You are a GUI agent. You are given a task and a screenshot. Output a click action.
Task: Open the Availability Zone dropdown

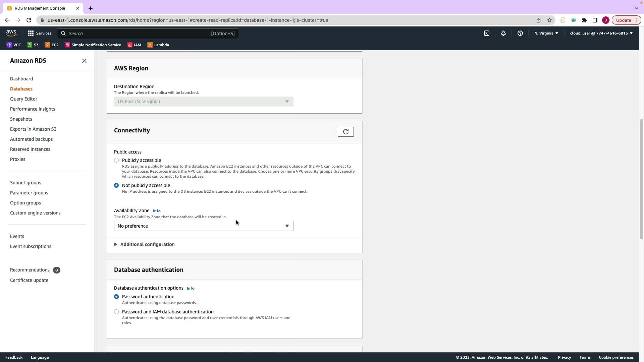204,226
